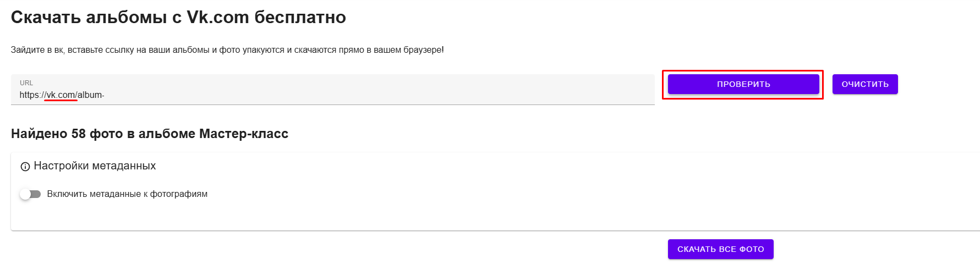Viewport: 980px width, 275px height.
Task: Click the page title Скачать альбомы
Action: 89,18
